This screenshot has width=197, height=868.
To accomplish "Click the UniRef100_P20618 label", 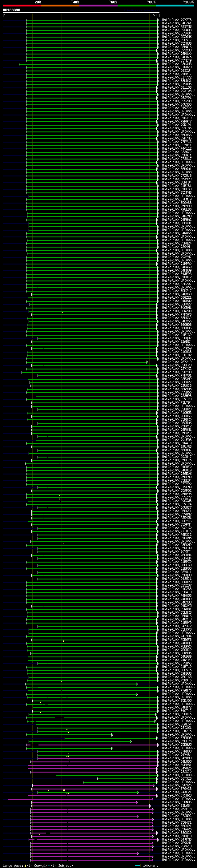I will pyautogui.click(x=176, y=846).
